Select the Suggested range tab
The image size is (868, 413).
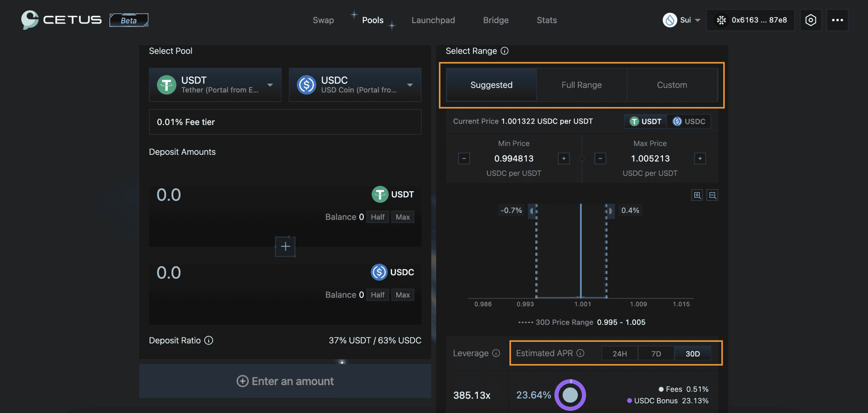tap(491, 85)
